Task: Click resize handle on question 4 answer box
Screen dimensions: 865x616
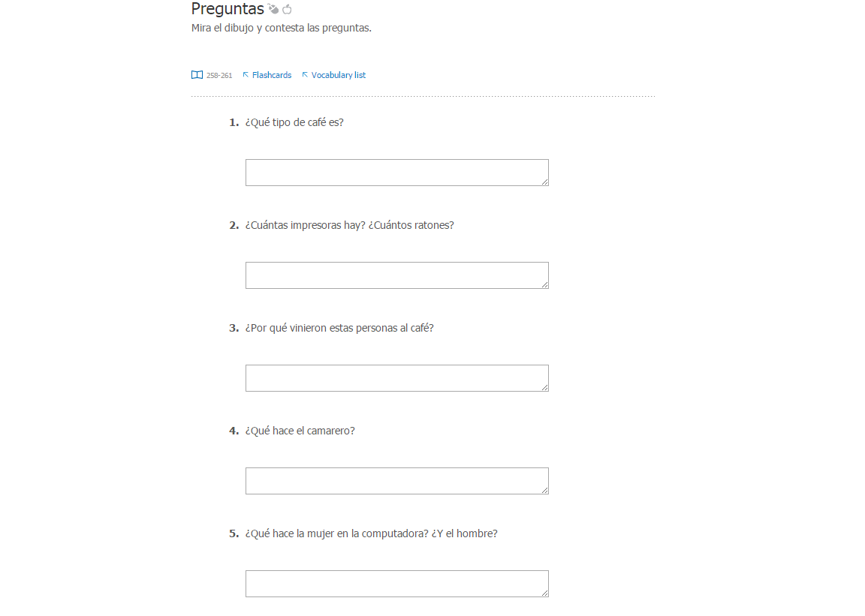Action: pos(544,490)
